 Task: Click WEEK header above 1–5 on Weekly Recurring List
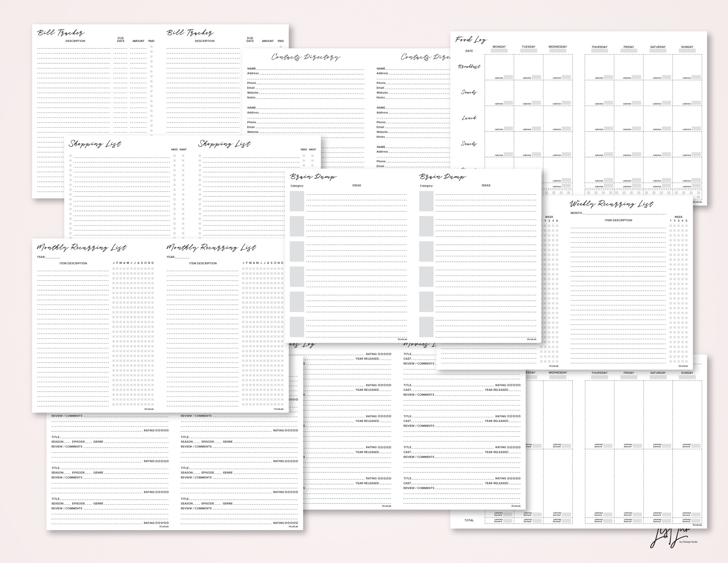coord(678,217)
